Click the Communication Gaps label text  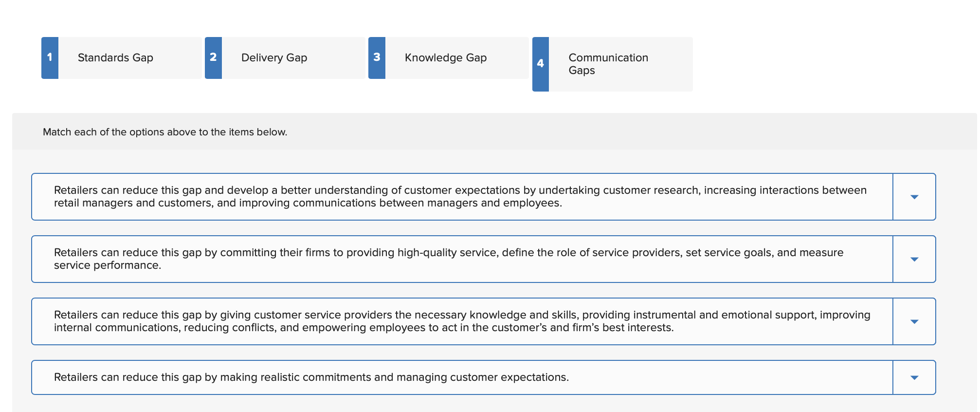coord(608,64)
